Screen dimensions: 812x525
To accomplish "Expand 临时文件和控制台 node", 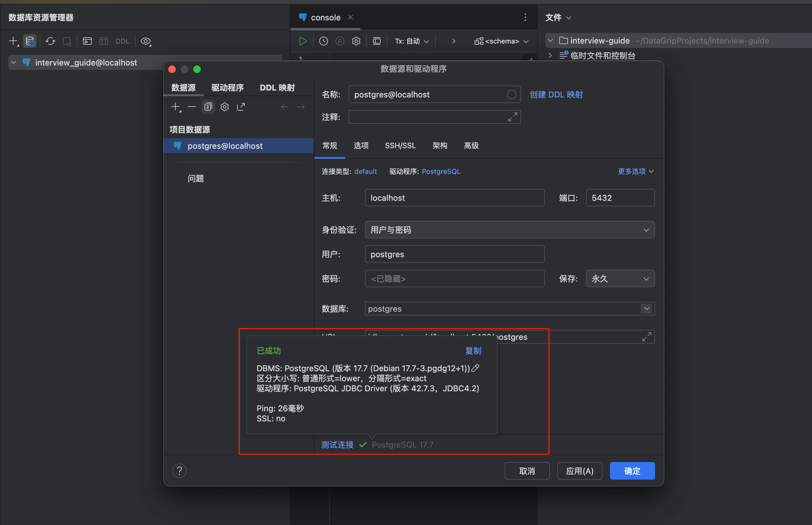I will (x=550, y=55).
